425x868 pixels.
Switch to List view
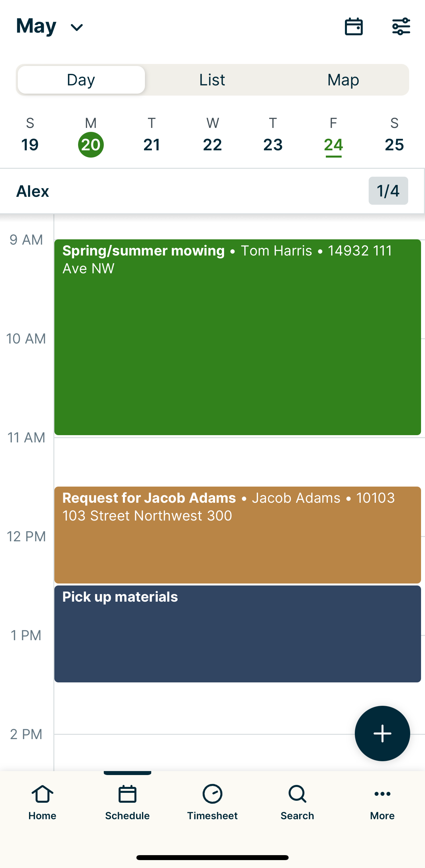tap(212, 80)
